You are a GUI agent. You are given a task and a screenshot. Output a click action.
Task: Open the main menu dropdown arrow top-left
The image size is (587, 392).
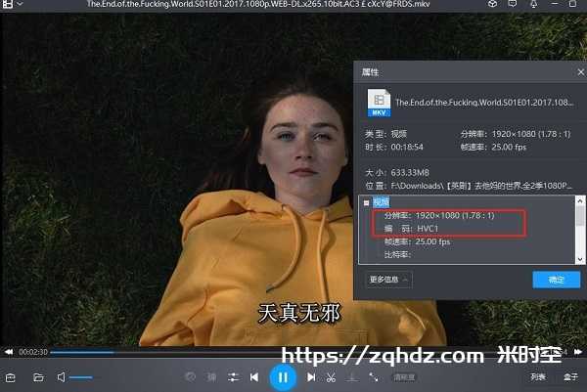point(20,4)
